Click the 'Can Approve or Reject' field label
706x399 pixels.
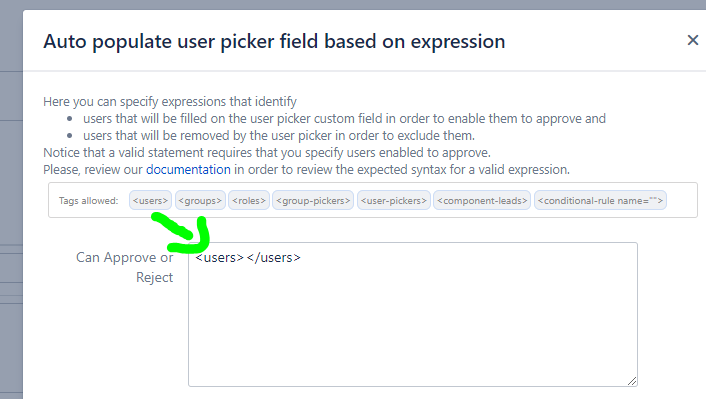pos(124,267)
